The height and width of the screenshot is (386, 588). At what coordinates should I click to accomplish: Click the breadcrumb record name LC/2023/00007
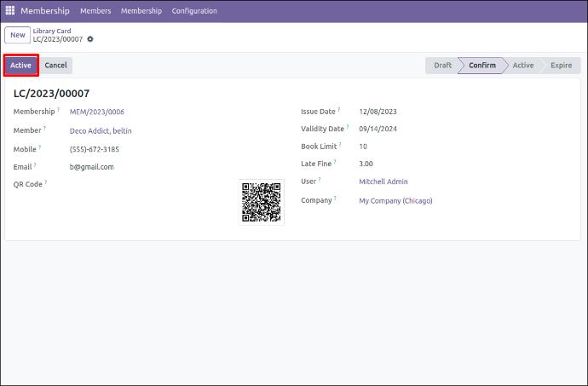(58, 39)
